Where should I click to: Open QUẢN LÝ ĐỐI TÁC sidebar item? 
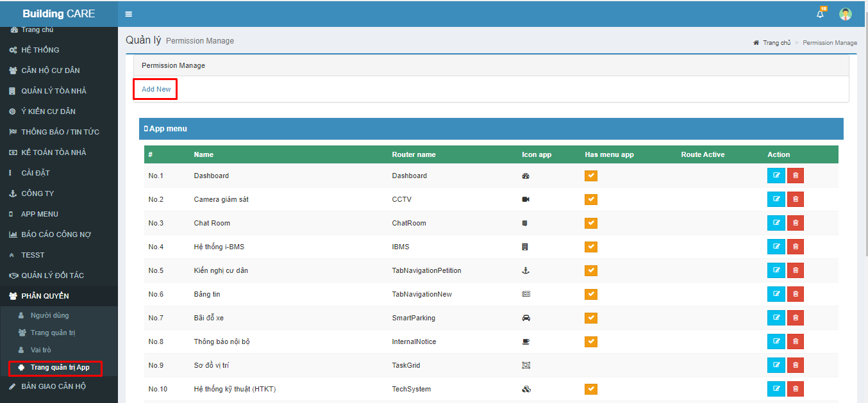59,276
